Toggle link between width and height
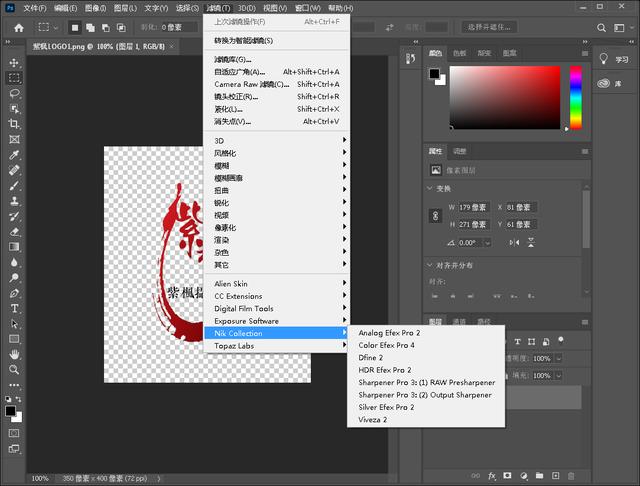This screenshot has height=486, width=640. coord(436,215)
